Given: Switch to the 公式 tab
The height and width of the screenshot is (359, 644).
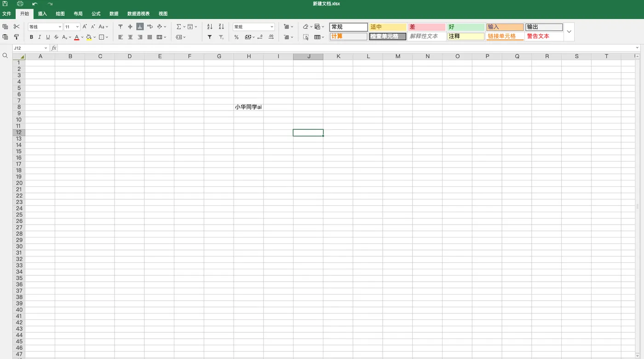Looking at the screenshot, I should click(x=96, y=14).
